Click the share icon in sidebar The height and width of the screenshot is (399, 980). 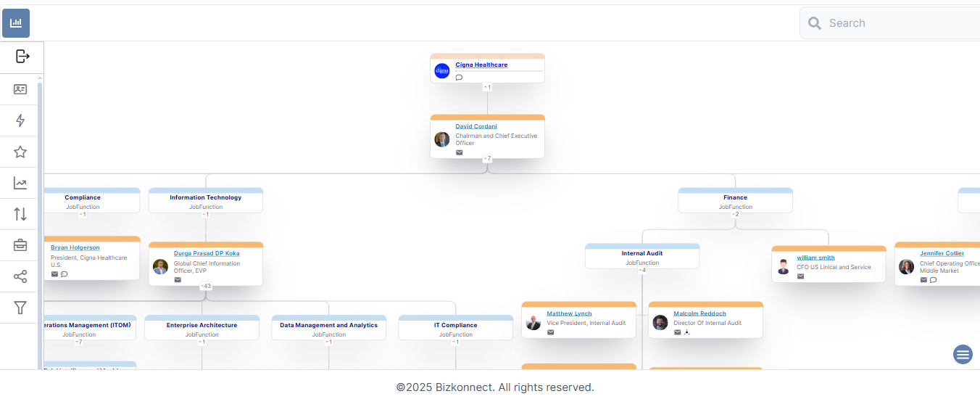[x=20, y=276]
